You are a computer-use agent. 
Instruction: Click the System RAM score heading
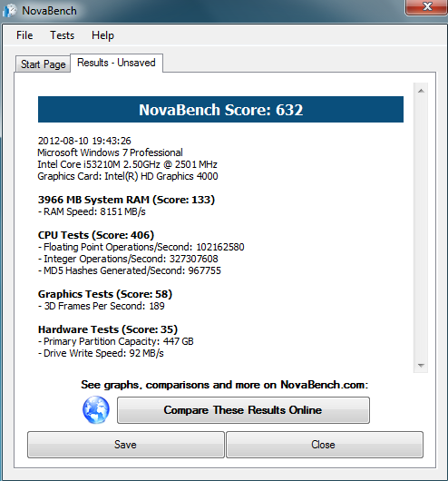126,200
